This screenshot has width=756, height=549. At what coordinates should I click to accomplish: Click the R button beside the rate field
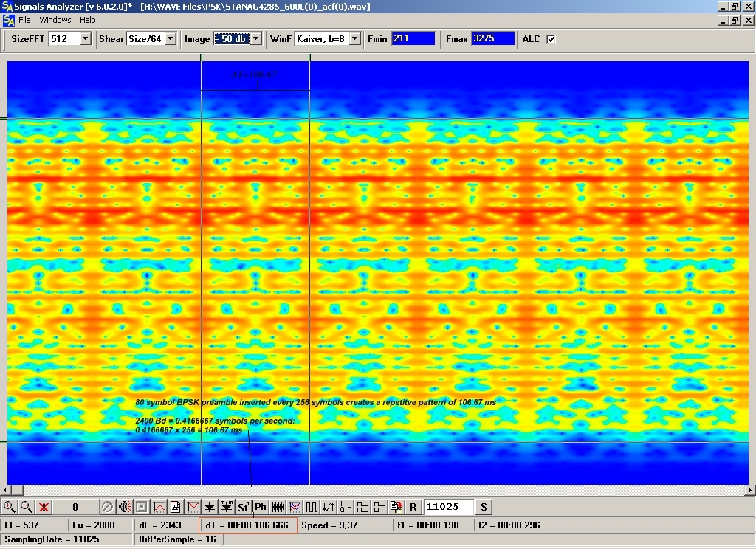coord(413,507)
